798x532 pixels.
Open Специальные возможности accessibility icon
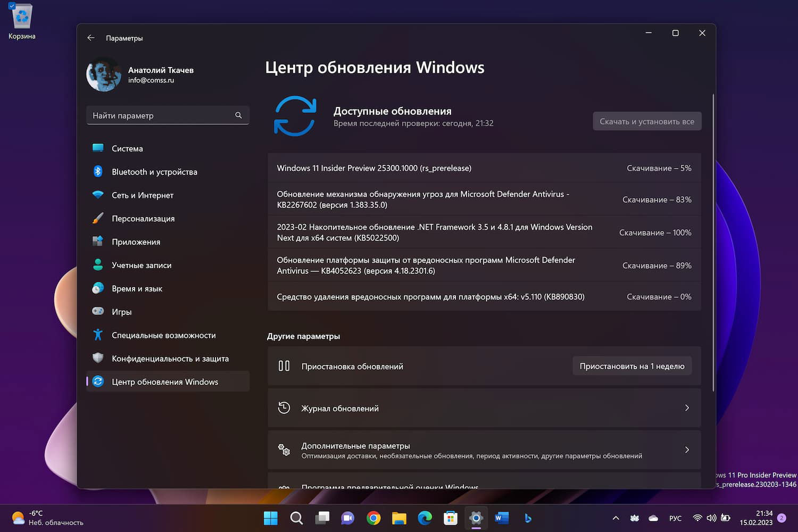[x=98, y=335]
